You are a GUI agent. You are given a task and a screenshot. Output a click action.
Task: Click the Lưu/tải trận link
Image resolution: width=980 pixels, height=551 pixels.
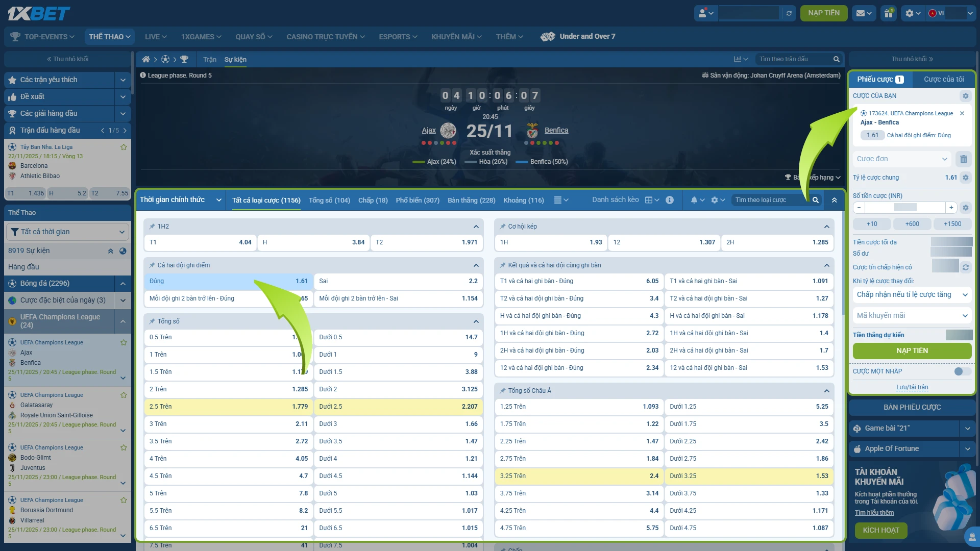(912, 387)
